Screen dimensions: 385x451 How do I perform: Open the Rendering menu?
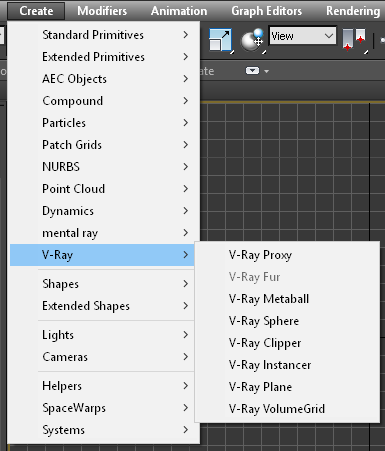[x=353, y=11]
